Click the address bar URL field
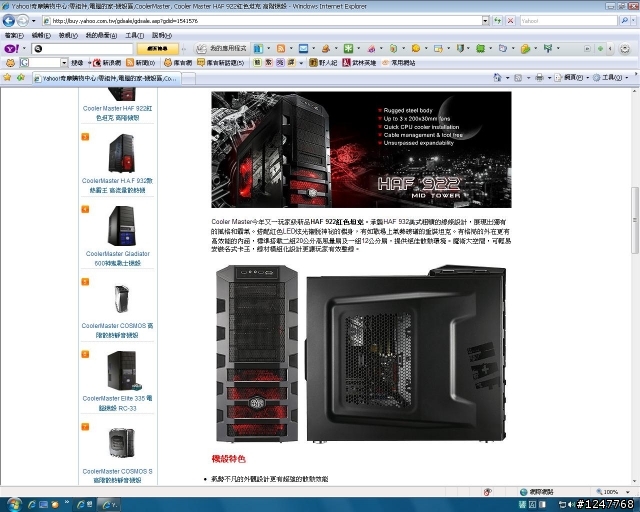Image resolution: width=640 pixels, height=512 pixels. click(x=262, y=20)
